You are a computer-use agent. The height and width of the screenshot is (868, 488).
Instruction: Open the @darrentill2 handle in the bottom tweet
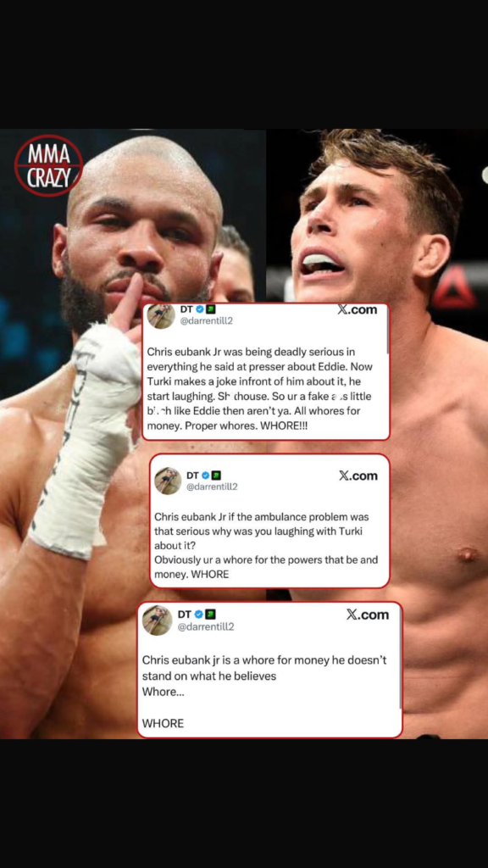(206, 626)
